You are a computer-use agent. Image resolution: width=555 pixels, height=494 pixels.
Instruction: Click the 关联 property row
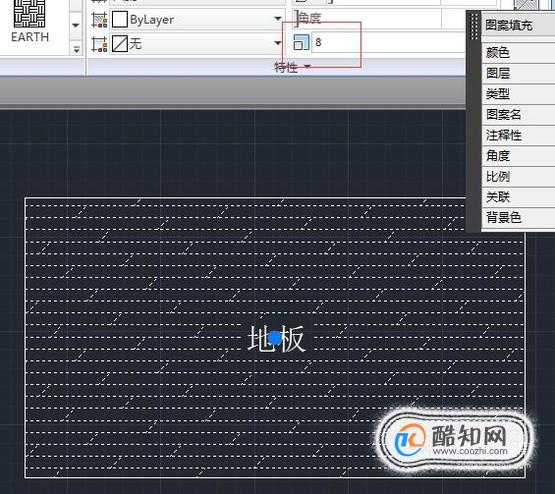click(518, 197)
